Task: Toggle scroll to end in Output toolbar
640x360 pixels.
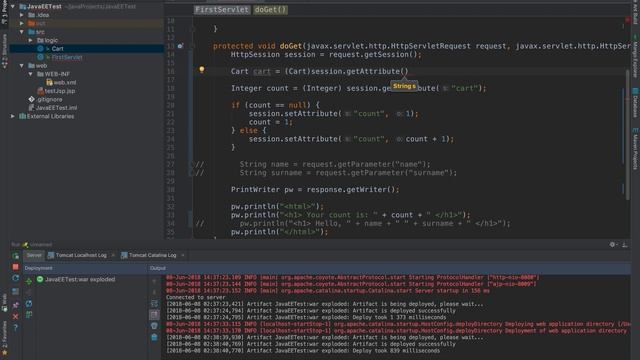Action: (154, 315)
